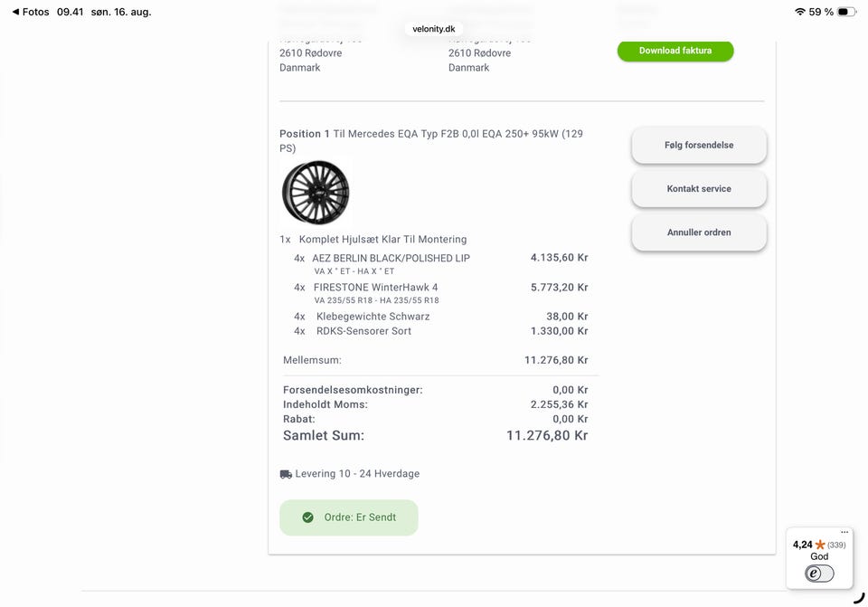868x607 pixels.
Task: Click Annuller ordren button
Action: (699, 232)
